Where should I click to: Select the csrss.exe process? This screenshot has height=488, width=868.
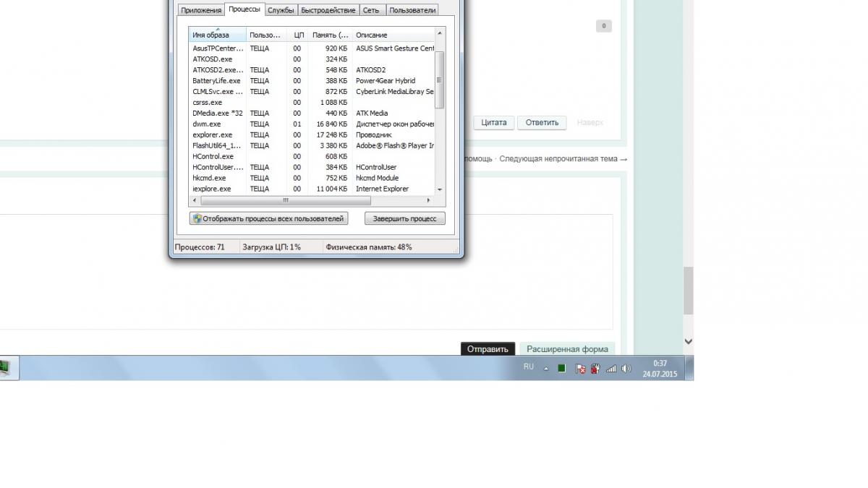click(312, 102)
